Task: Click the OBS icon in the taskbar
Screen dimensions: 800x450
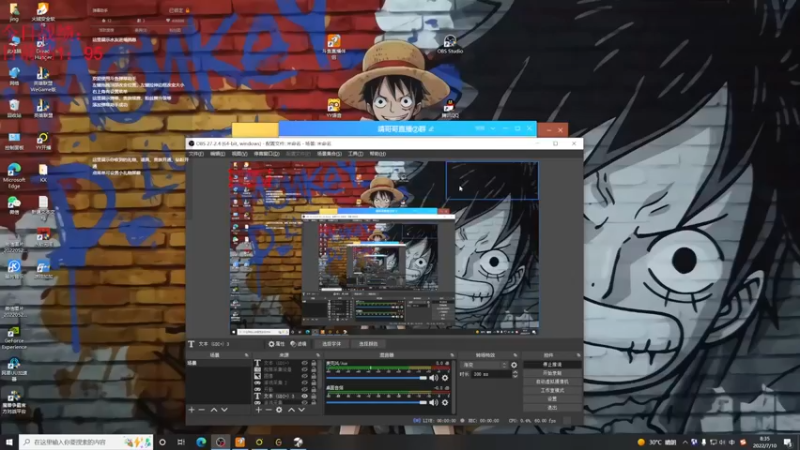Action: click(220, 442)
